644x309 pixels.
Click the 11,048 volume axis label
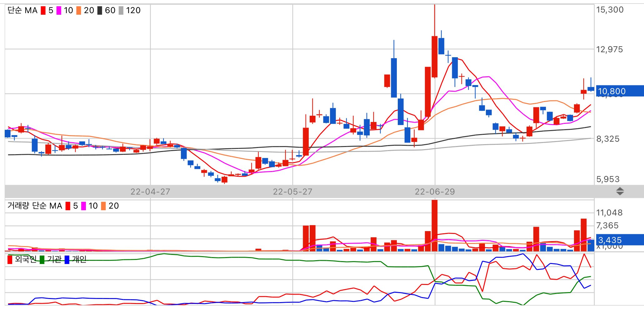click(610, 213)
